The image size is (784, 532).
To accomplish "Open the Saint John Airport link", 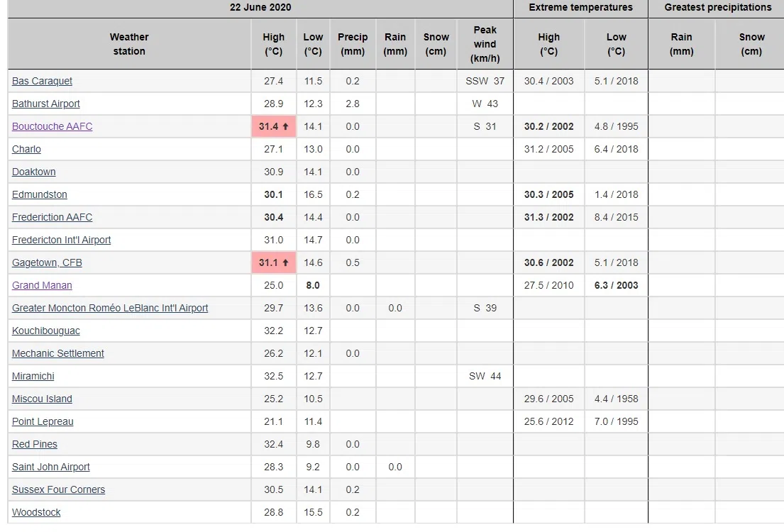I will [x=51, y=467].
